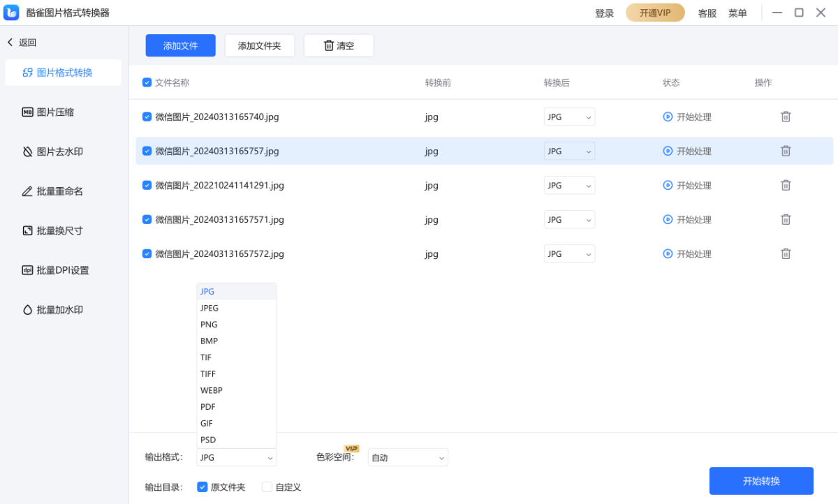Select WEBP output format
Screen dimensions: 838x504
(x=237, y=390)
